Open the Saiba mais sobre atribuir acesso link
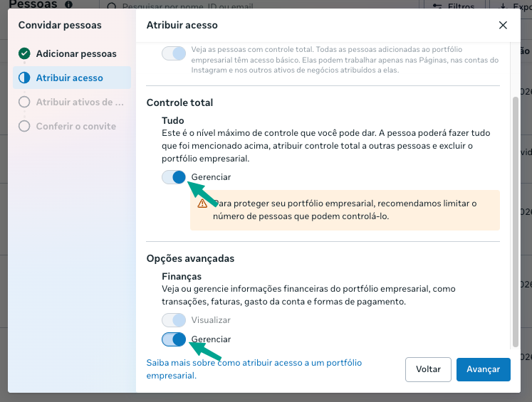 coord(254,369)
